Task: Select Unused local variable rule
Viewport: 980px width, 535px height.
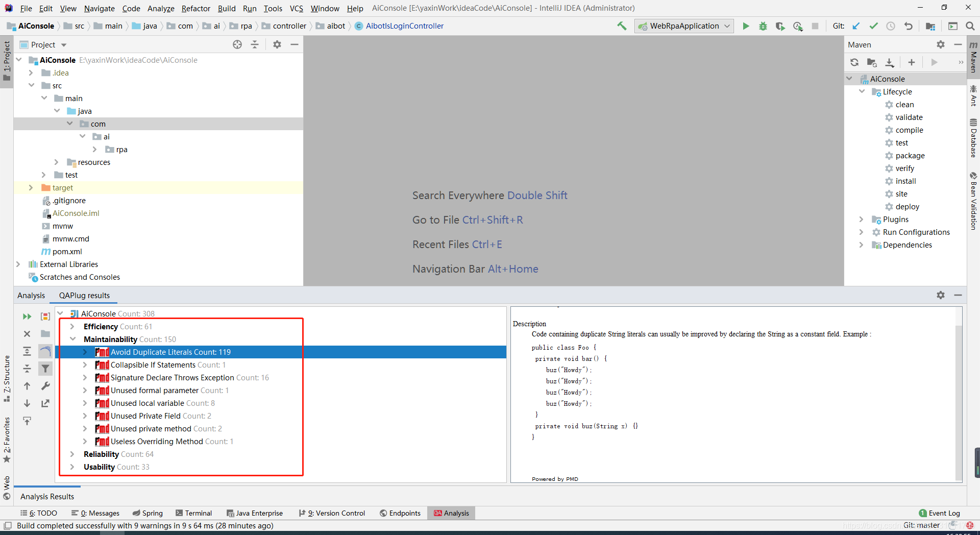Action: pyautogui.click(x=147, y=403)
